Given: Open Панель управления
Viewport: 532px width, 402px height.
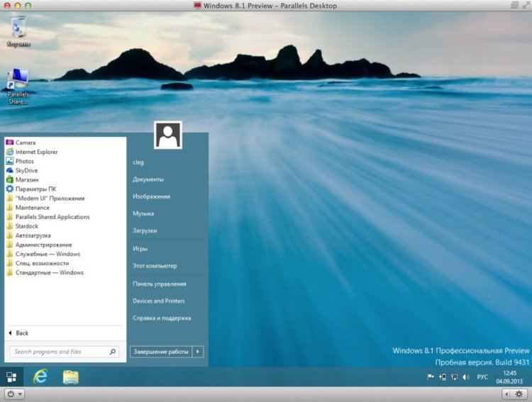Looking at the screenshot, I should (x=160, y=284).
